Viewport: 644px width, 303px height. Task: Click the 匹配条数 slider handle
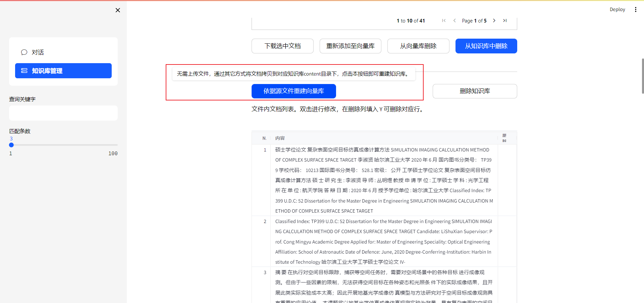[11, 145]
